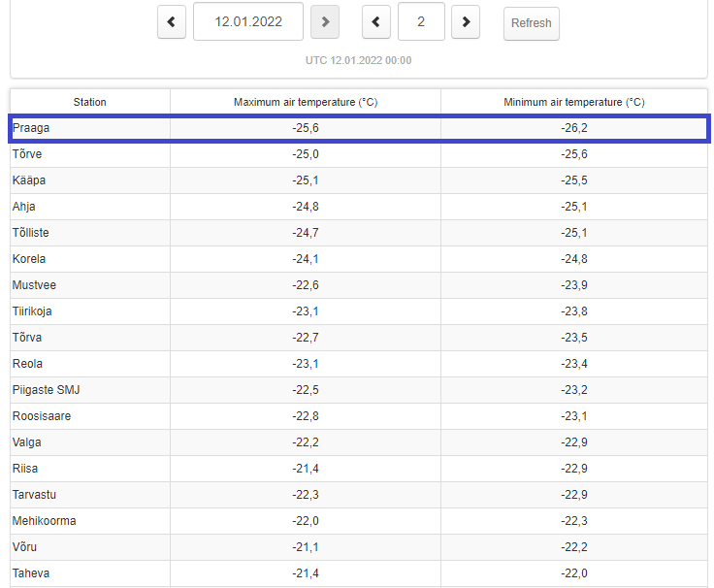
Task: Sort by Minimum air temperature header
Action: click(574, 102)
